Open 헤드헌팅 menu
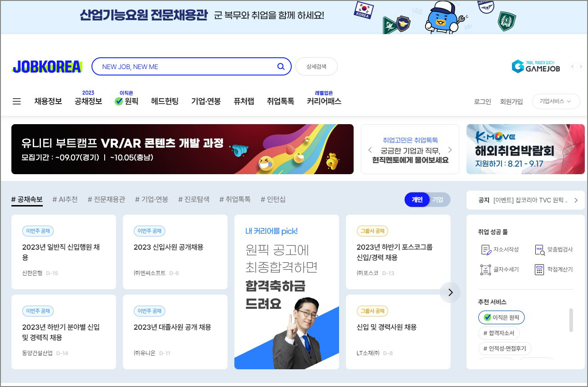Screen dimensions: 588x387 pyautogui.click(x=165, y=101)
